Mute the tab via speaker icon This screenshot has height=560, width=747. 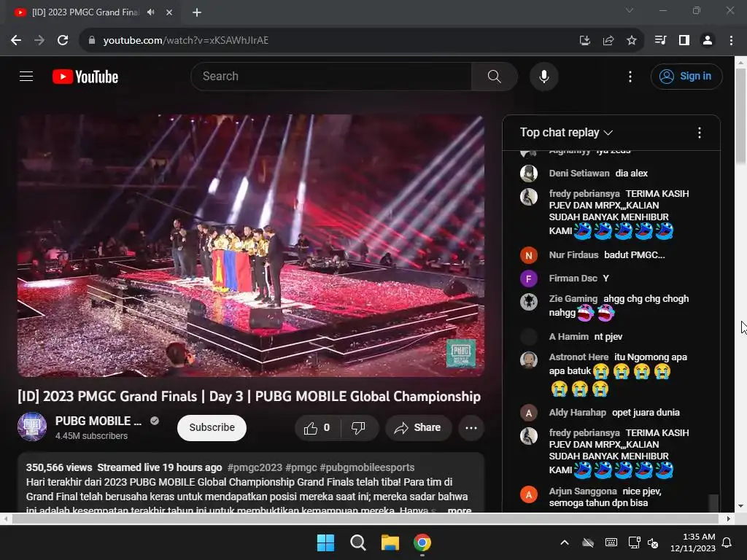pyautogui.click(x=151, y=12)
